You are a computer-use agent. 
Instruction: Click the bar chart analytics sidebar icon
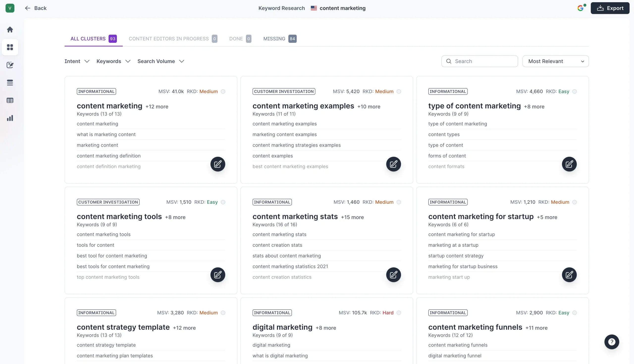click(10, 118)
